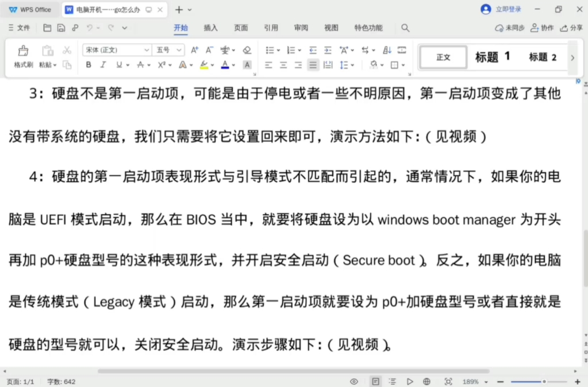Toggle character shading A icon
The image size is (588, 387).
247,65
